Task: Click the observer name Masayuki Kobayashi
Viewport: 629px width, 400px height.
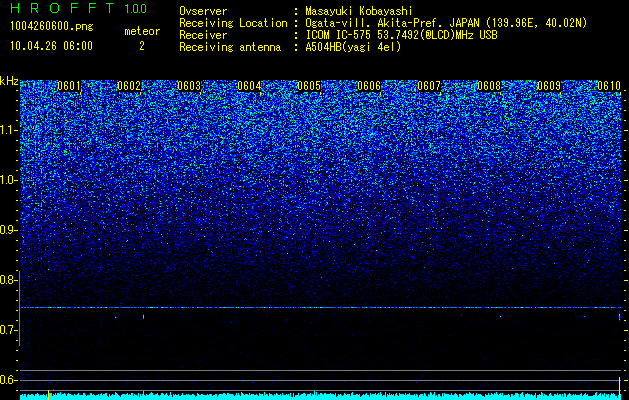Action: (359, 11)
